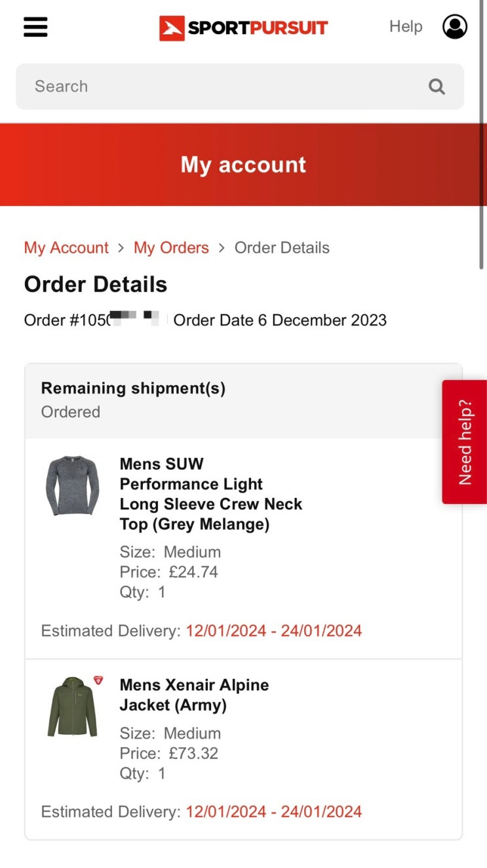This screenshot has width=487, height=868.
Task: Click the My account red banner heading
Action: (x=243, y=165)
